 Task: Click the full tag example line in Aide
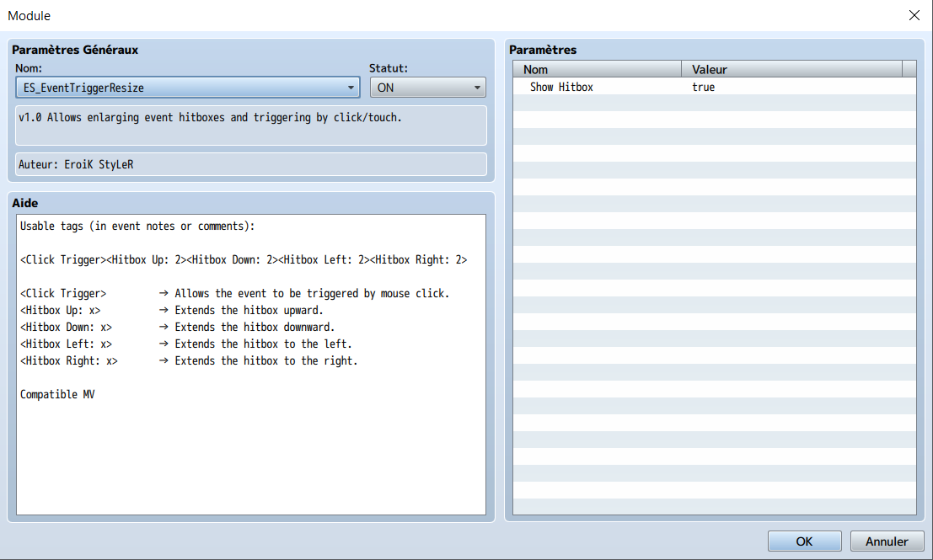point(244,259)
